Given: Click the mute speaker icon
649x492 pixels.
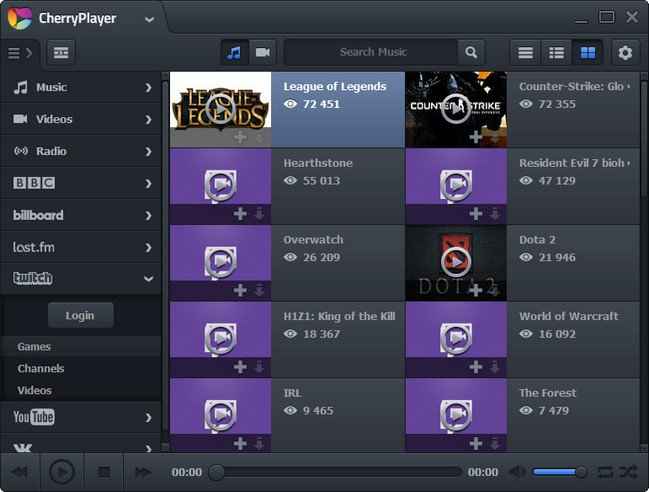Looking at the screenshot, I should click(x=517, y=471).
